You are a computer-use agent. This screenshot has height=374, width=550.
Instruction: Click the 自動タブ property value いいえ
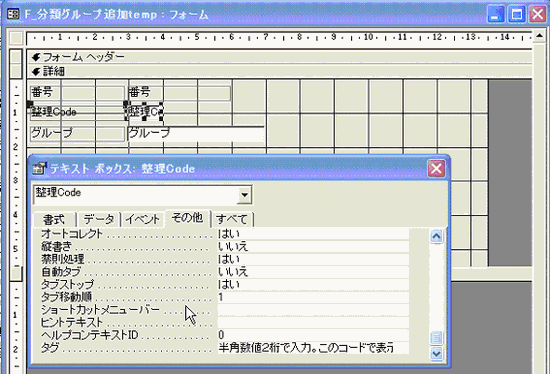pos(313,272)
